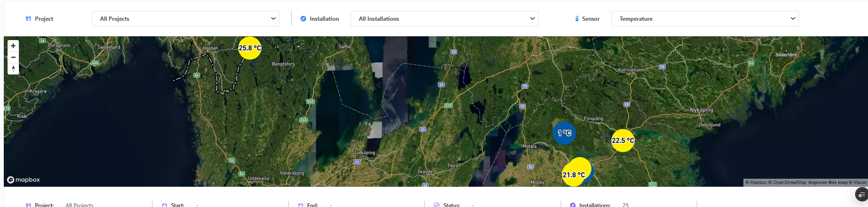
Task: Click the Sandefjord map label
Action: pos(109,47)
